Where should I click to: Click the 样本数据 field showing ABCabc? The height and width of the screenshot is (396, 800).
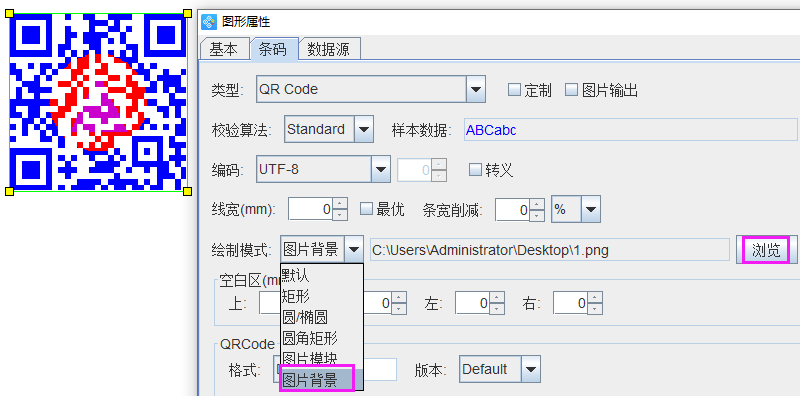tap(631, 130)
